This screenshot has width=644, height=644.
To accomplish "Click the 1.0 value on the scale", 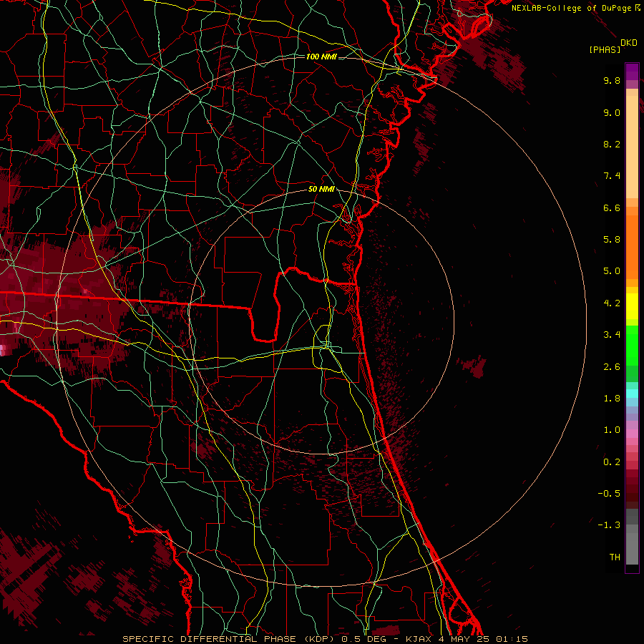I will pos(612,430).
